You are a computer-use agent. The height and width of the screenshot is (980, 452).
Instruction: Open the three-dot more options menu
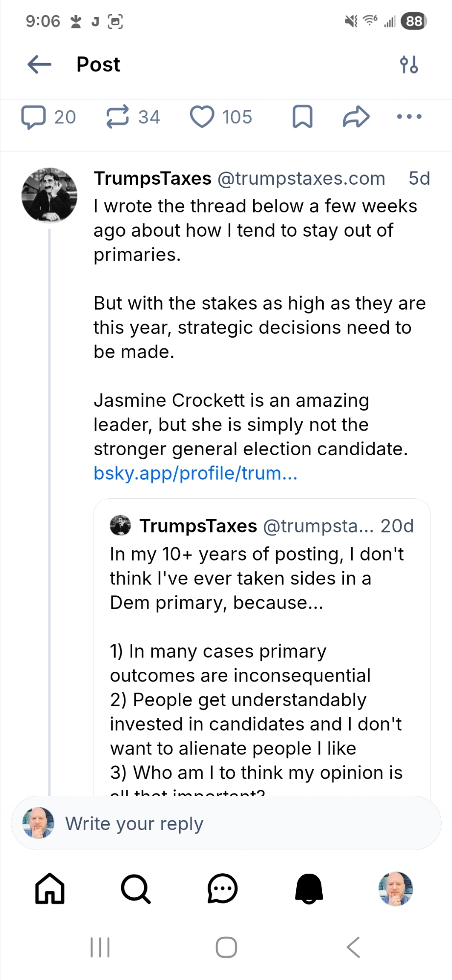(409, 117)
